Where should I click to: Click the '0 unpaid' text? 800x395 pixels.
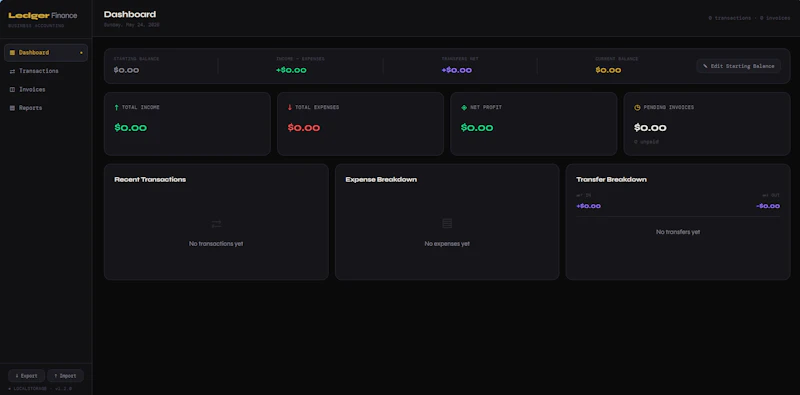pyautogui.click(x=646, y=142)
